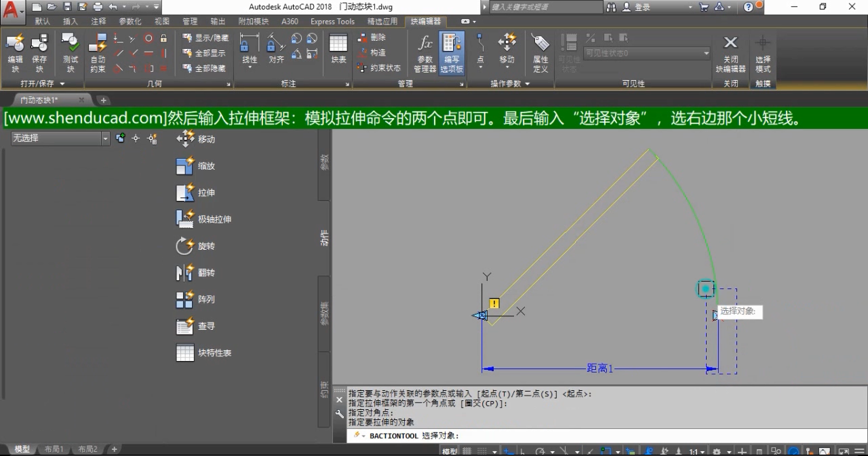Viewport: 868px width, 456px height.
Task: Open the Visibility State (可见性状态0) combo box
Action: tap(647, 53)
